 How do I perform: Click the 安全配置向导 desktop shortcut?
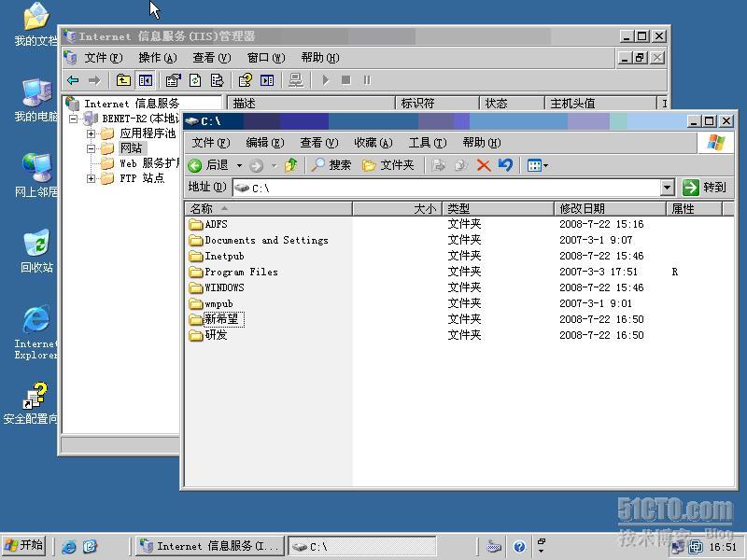click(x=31, y=403)
